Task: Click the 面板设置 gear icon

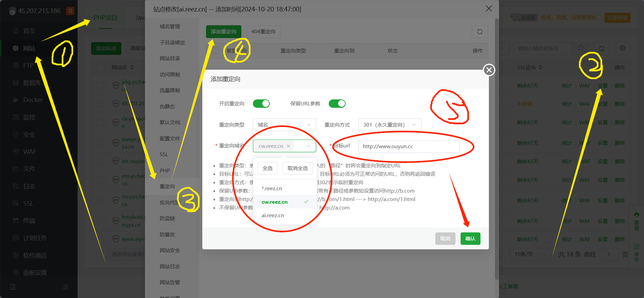Action: point(16,272)
